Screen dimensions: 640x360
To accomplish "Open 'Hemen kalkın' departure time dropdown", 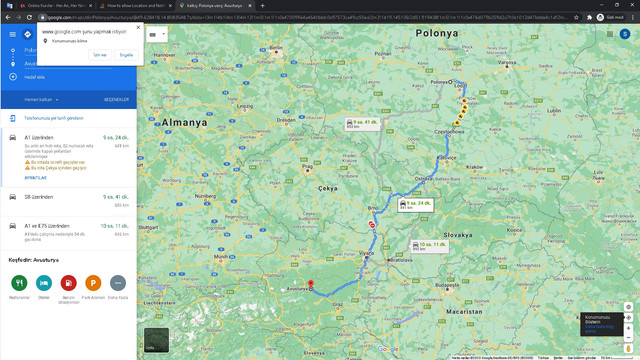I will (x=41, y=100).
